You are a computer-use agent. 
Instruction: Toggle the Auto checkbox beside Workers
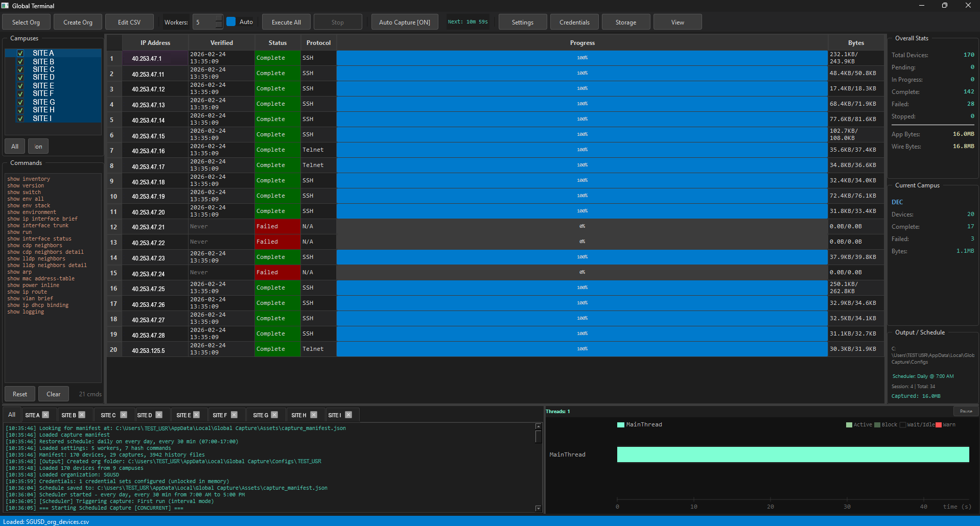coord(231,21)
